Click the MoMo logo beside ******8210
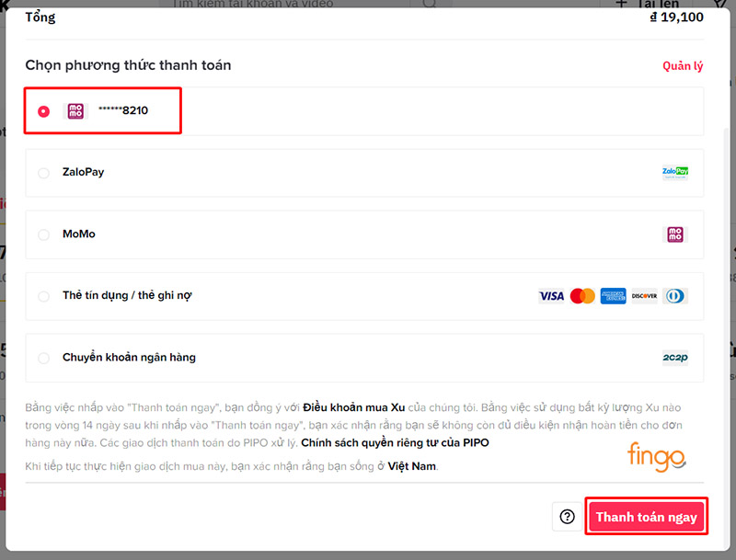Screen dimensions: 736x560 [75, 111]
